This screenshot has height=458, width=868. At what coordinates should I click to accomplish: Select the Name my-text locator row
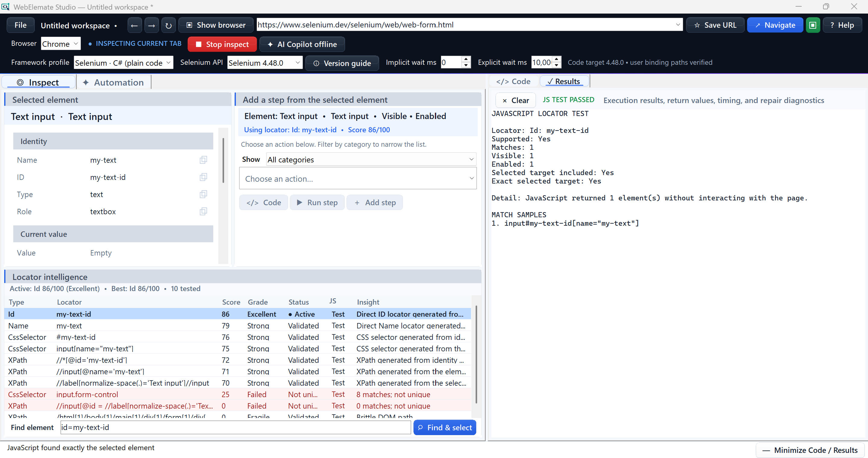click(x=238, y=325)
